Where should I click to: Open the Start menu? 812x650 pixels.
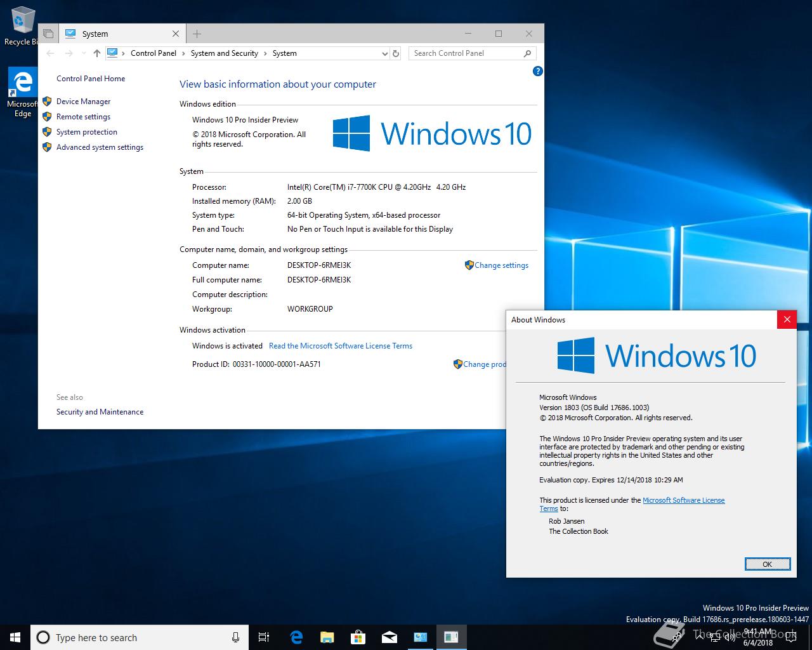[x=15, y=637]
